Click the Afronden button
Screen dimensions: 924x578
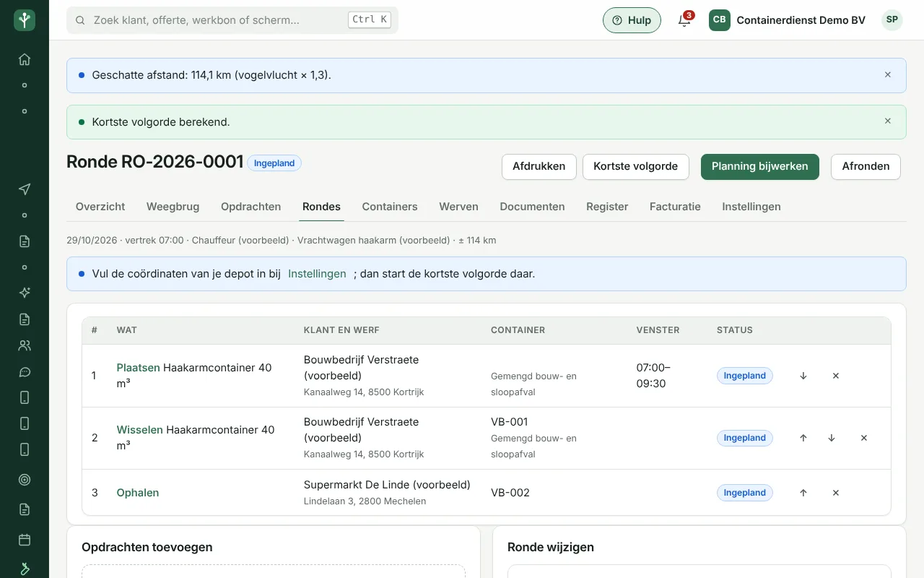click(x=866, y=166)
